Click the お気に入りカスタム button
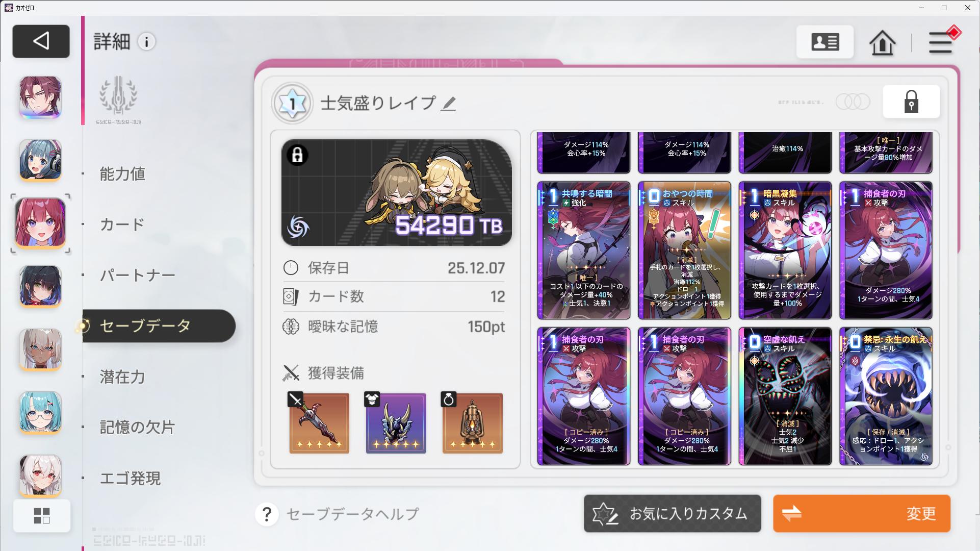 [x=673, y=513]
